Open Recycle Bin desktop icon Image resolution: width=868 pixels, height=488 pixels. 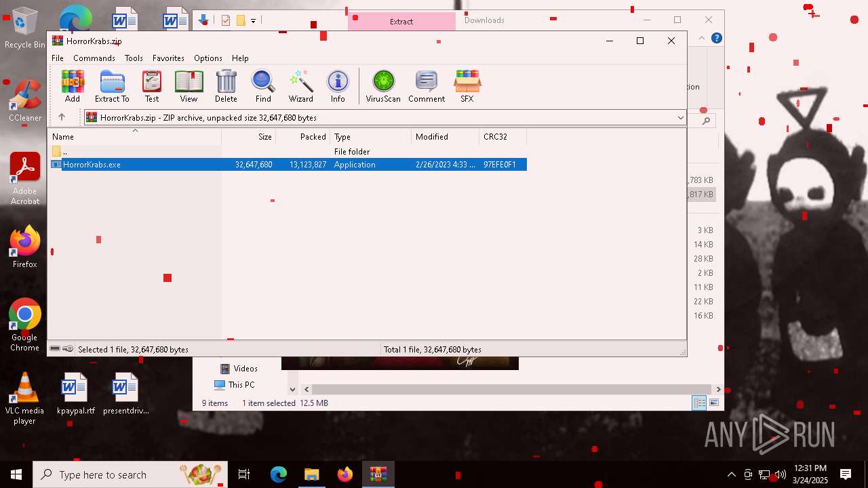25,28
